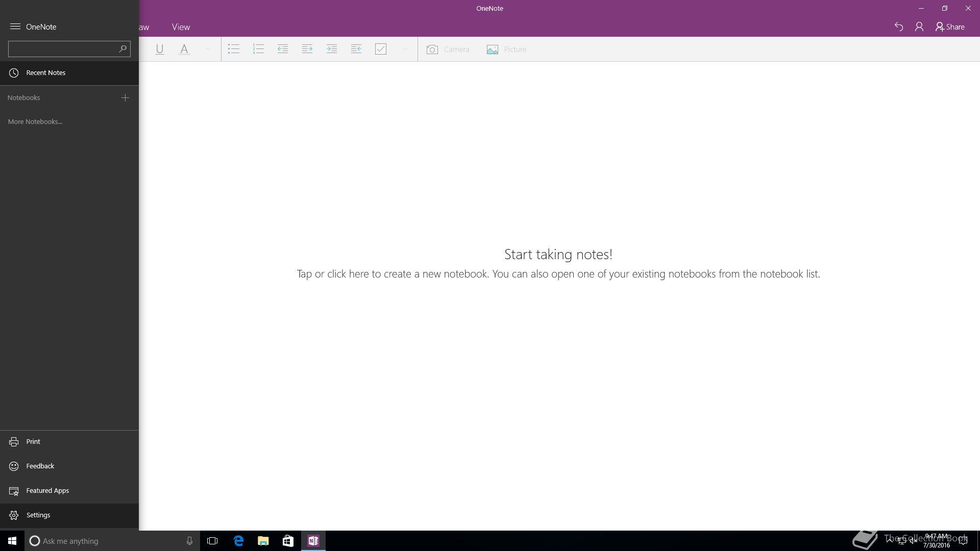Add a new notebook with plus icon

click(x=125, y=97)
